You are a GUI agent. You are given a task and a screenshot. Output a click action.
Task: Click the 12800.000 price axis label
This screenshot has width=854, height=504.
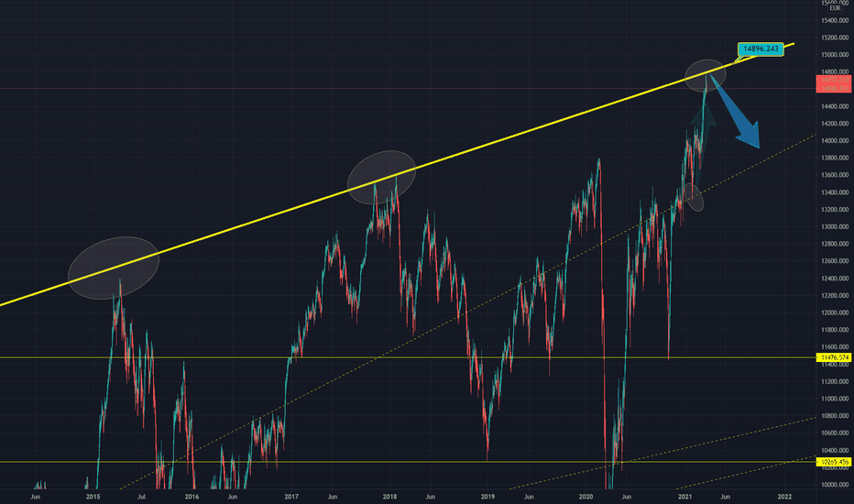click(x=835, y=244)
